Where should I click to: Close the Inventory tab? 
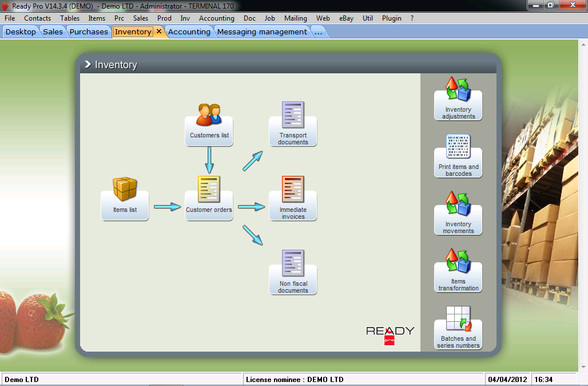click(x=159, y=31)
